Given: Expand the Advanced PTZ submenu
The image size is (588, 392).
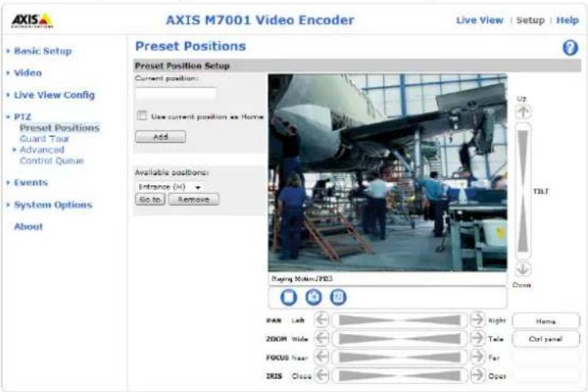Looking at the screenshot, I should pos(41,149).
